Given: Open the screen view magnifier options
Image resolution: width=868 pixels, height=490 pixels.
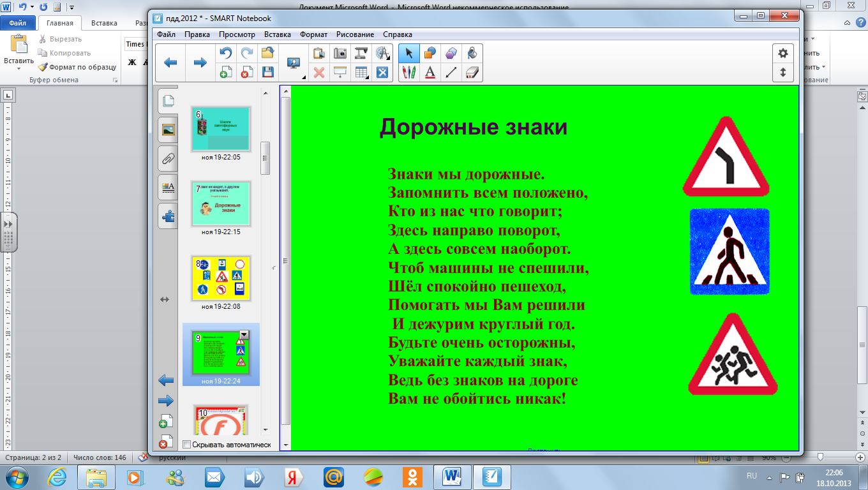Looking at the screenshot, I should point(294,63).
